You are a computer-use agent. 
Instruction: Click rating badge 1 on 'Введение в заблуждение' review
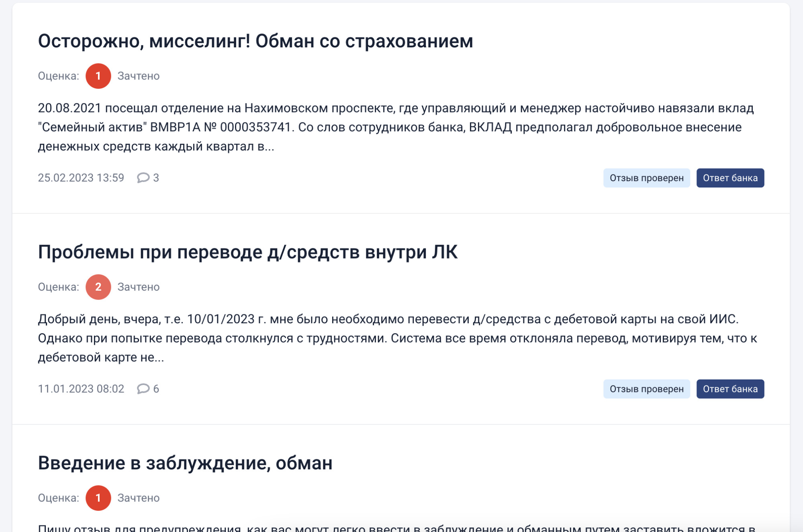pos(98,498)
